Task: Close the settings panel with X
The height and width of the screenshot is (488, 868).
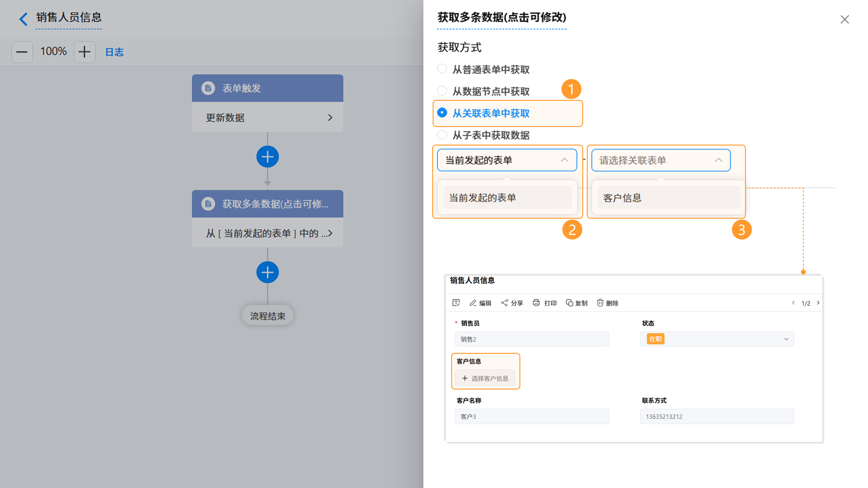Action: tap(844, 19)
